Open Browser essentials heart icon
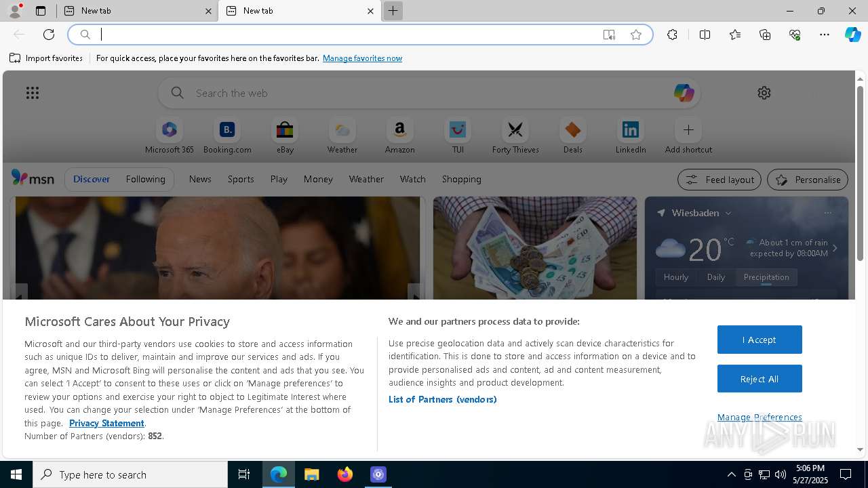Viewport: 868px width, 488px height. tap(795, 35)
